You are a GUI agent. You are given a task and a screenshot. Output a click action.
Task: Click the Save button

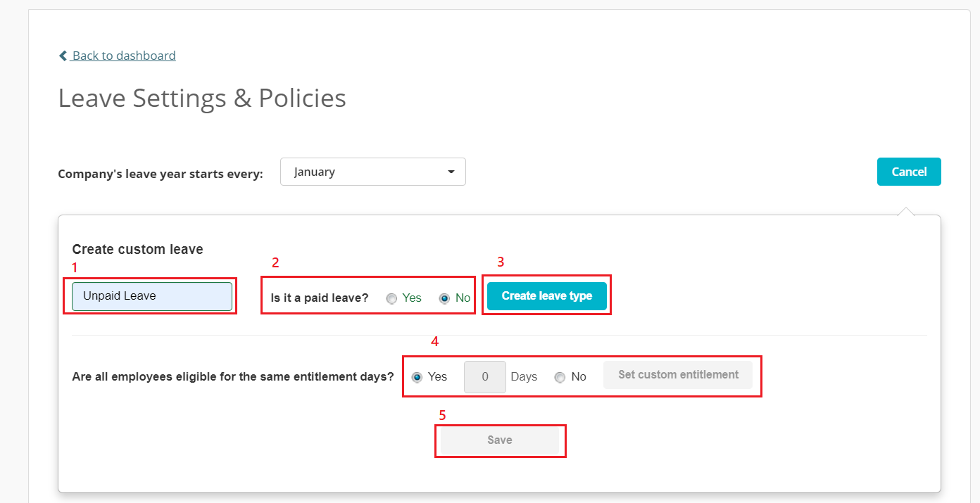pyautogui.click(x=500, y=440)
